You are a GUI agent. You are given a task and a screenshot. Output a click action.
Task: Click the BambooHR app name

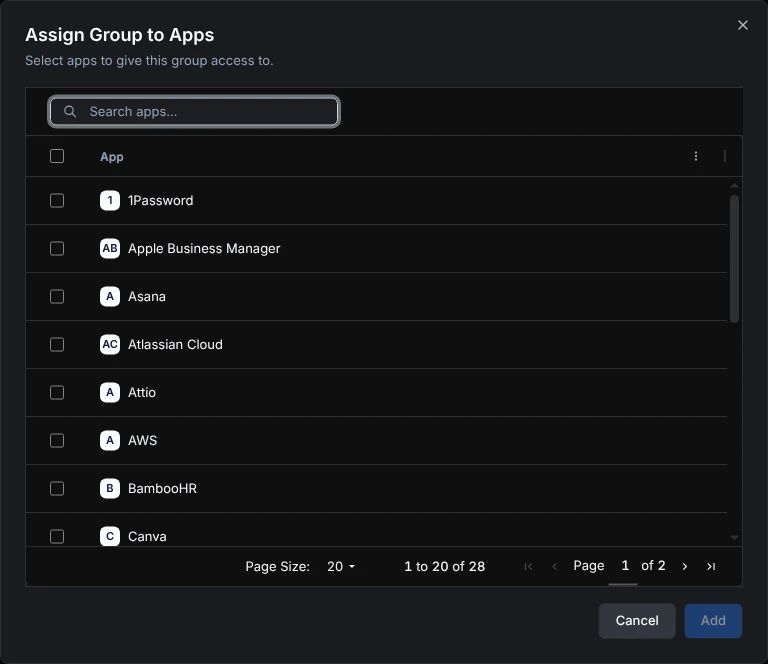tap(162, 488)
